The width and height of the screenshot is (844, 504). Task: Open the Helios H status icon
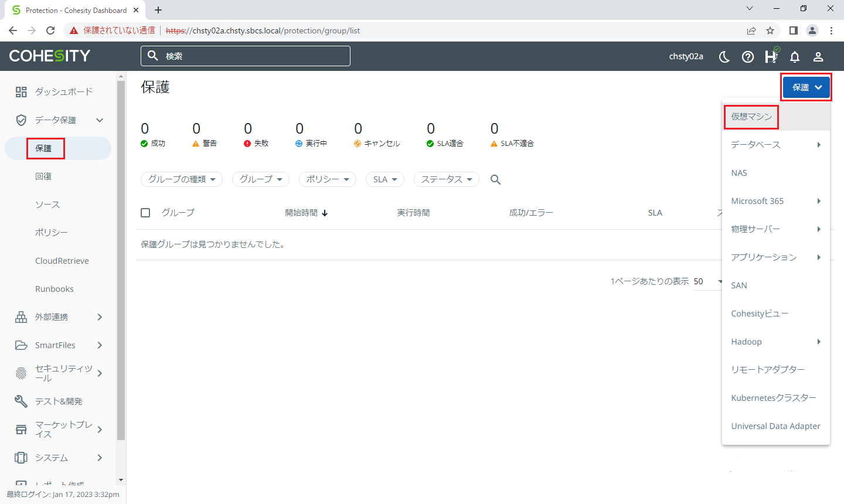(x=771, y=56)
